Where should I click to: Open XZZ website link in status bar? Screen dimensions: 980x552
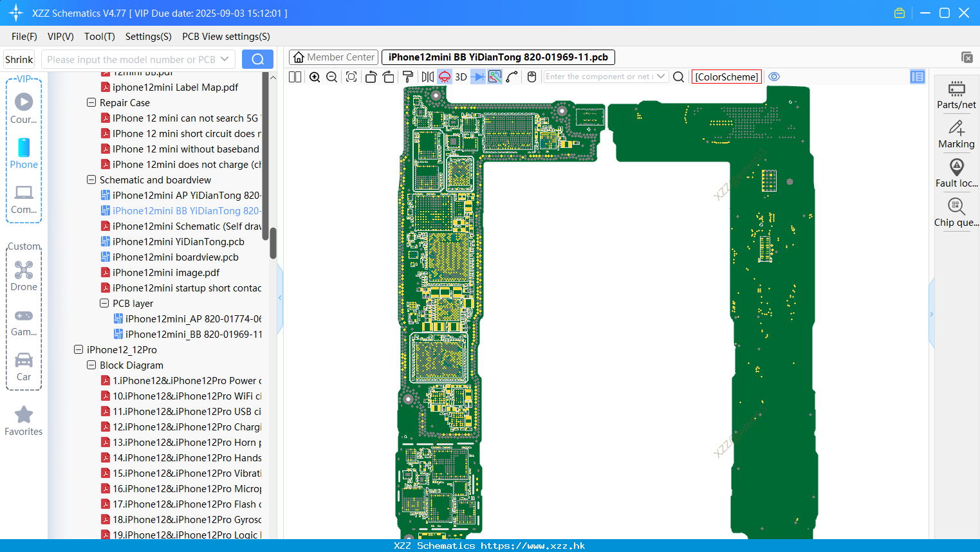[x=533, y=546]
